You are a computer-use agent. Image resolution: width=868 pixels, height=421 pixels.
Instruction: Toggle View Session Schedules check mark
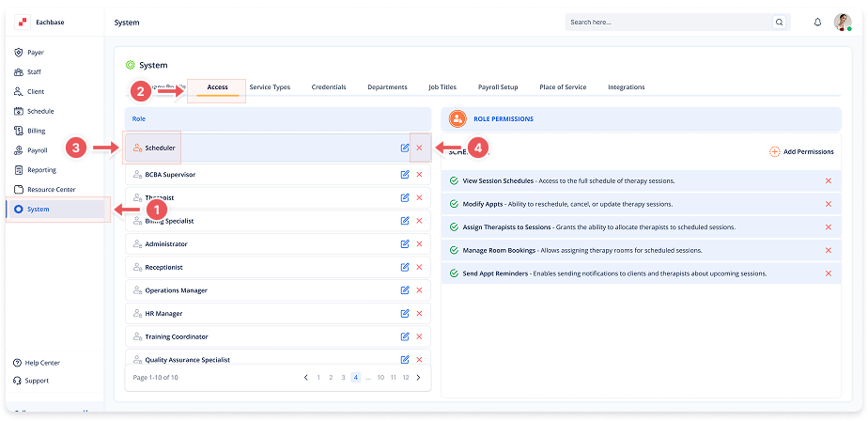[454, 180]
